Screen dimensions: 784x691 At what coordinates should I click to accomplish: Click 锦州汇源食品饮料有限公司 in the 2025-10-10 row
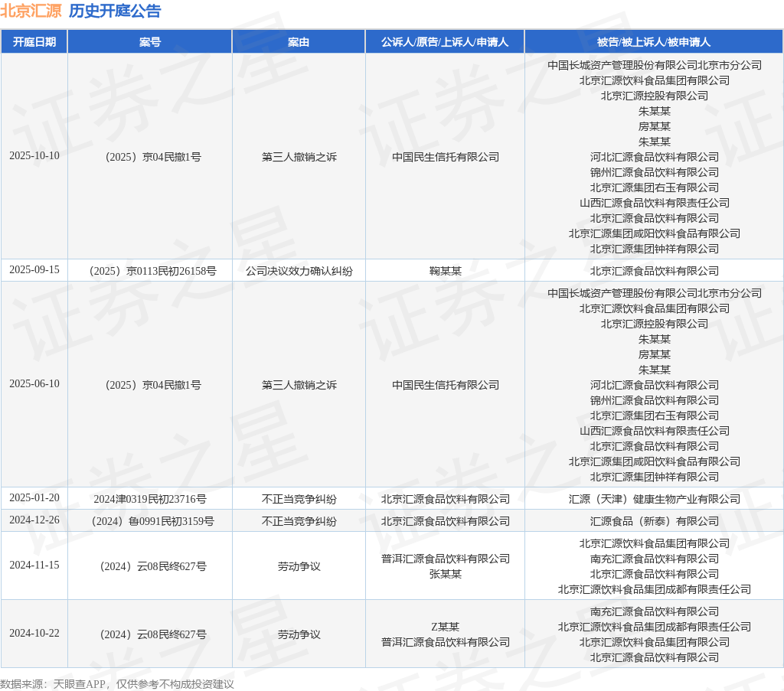(x=655, y=172)
